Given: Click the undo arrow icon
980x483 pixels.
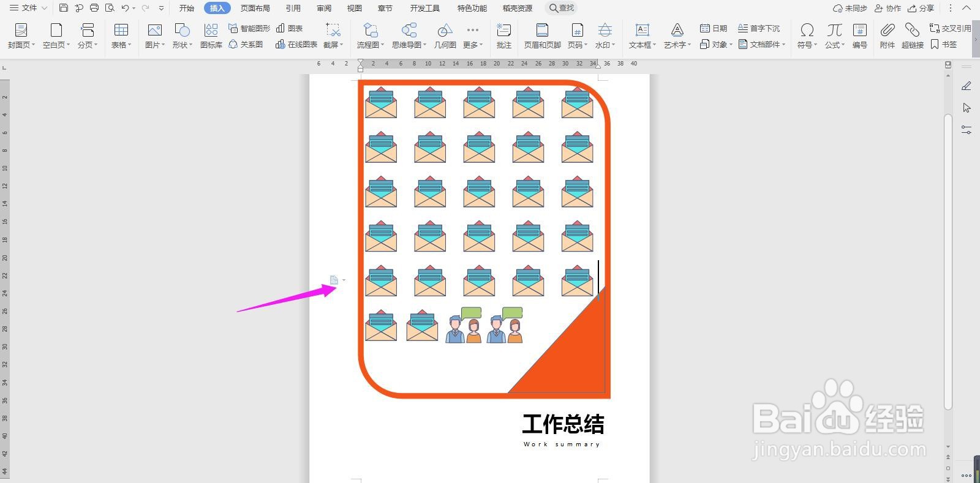Looking at the screenshot, I should (x=125, y=8).
